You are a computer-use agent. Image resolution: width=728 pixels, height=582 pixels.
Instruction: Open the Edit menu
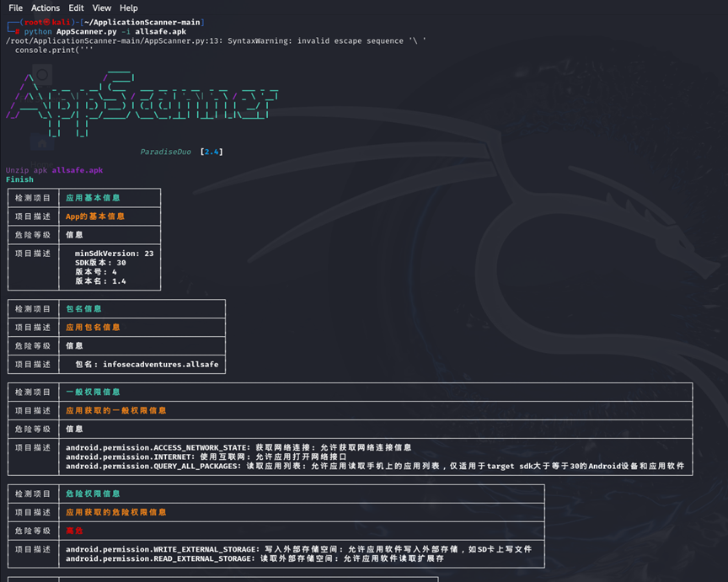pos(76,8)
